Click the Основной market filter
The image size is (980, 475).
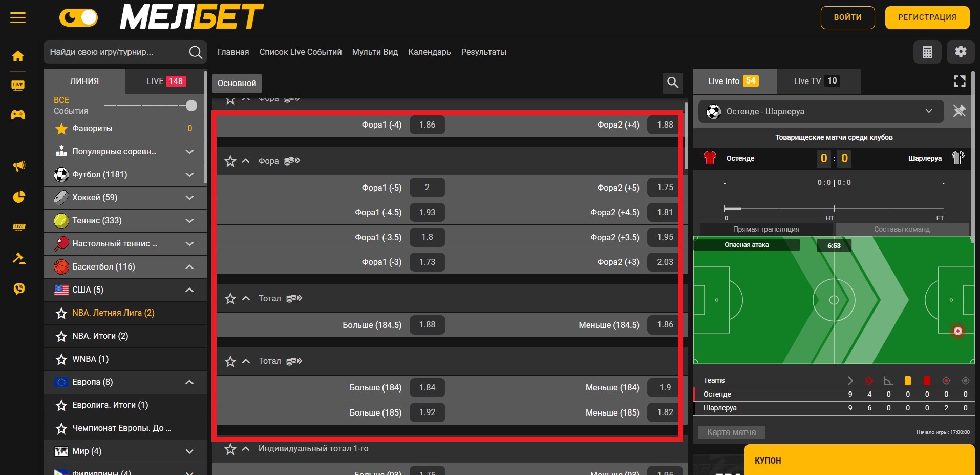pos(237,83)
